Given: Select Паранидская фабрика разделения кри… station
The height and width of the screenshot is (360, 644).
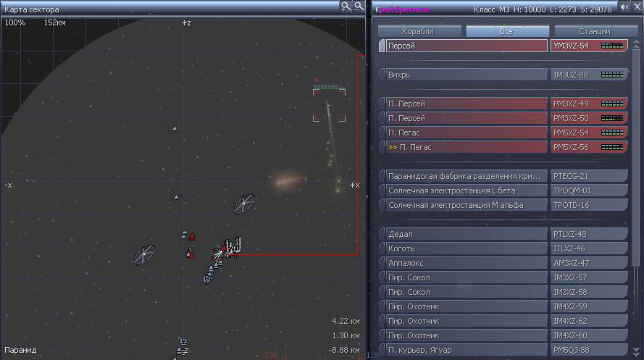Looking at the screenshot, I should tap(467, 176).
